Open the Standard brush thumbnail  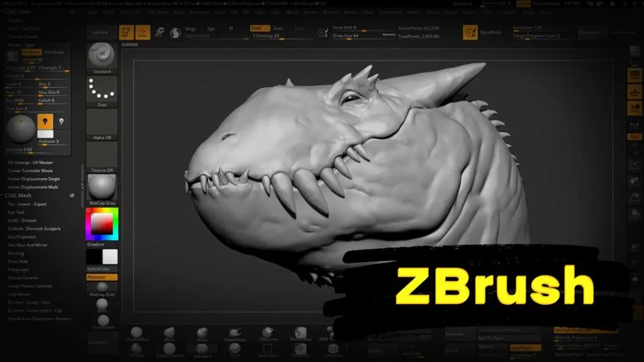pyautogui.click(x=102, y=58)
